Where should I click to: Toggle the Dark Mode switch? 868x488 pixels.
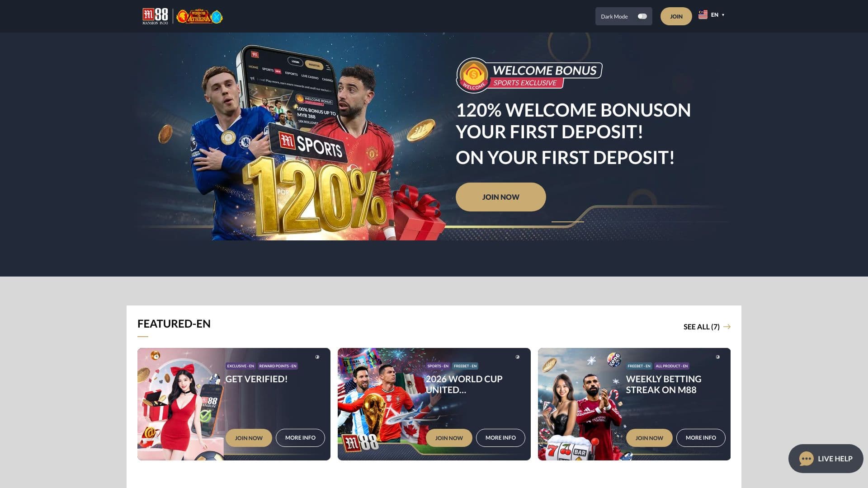642,16
